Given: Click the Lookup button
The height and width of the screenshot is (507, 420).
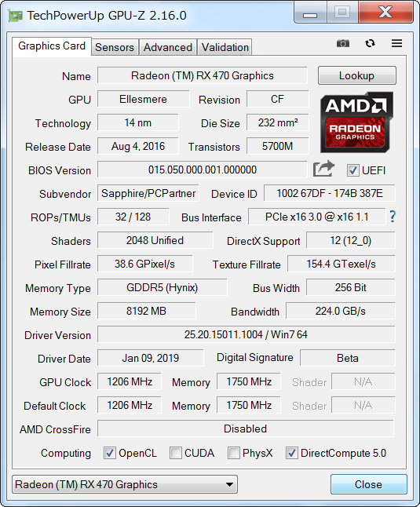Looking at the screenshot, I should [x=357, y=75].
